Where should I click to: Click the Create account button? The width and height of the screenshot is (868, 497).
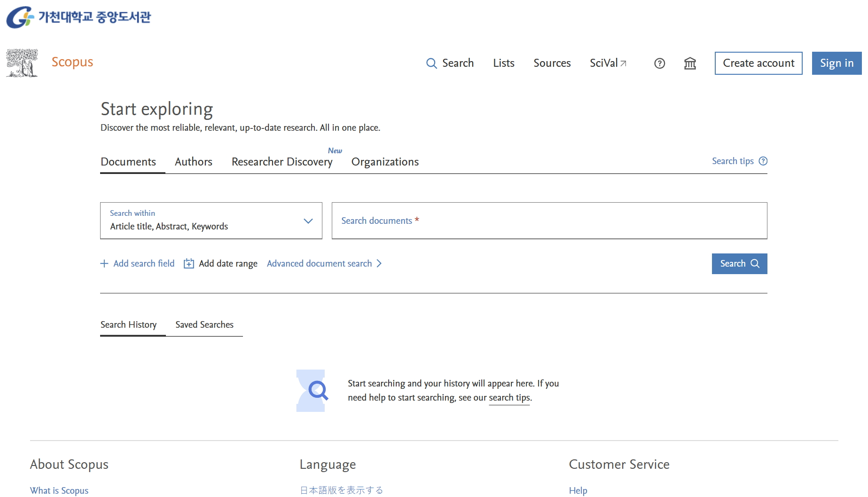(759, 63)
